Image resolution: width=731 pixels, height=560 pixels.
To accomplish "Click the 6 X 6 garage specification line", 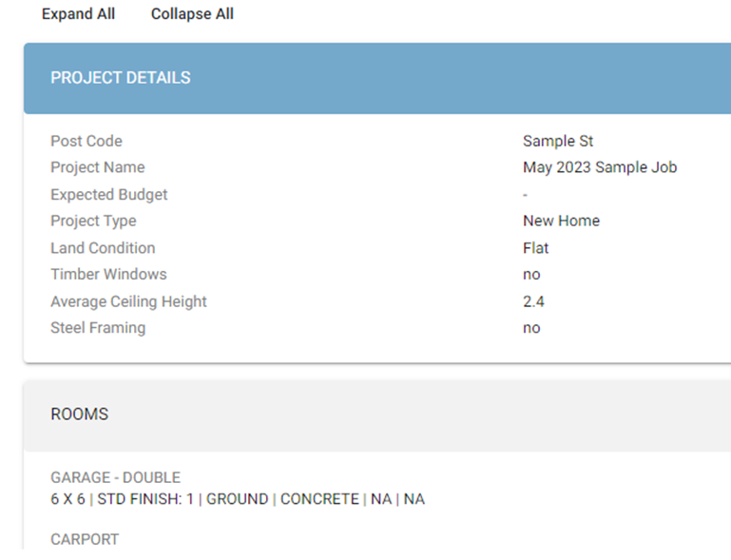I will [x=238, y=499].
